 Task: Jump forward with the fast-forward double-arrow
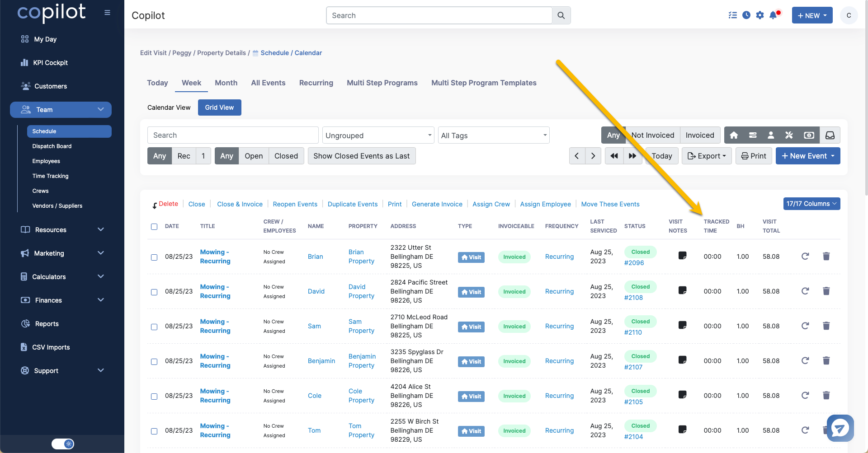pos(633,156)
